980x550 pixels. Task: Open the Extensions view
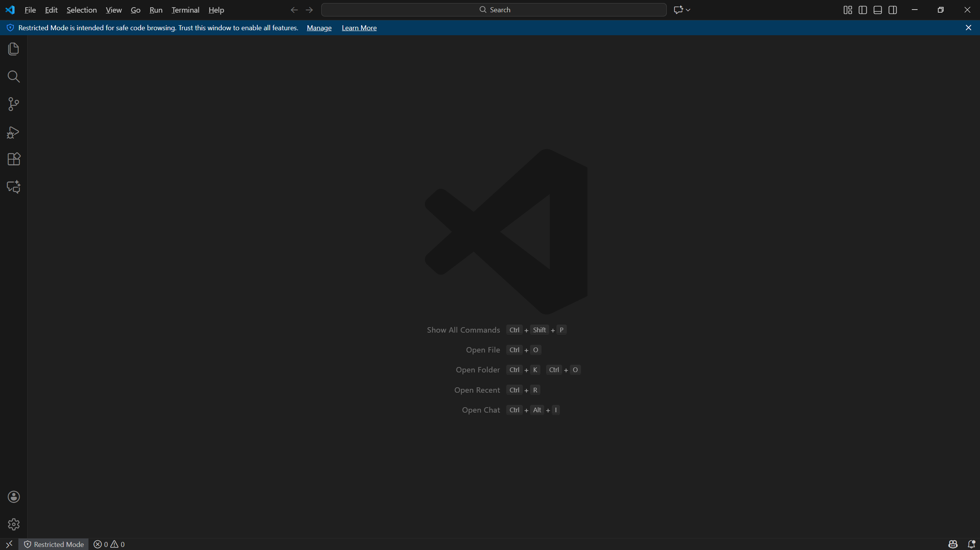[x=13, y=159]
